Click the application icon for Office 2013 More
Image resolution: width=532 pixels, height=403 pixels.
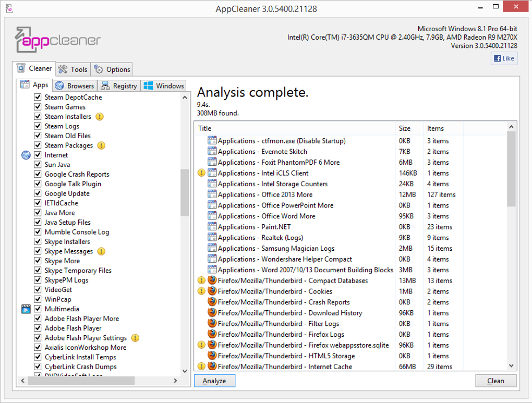click(212, 194)
